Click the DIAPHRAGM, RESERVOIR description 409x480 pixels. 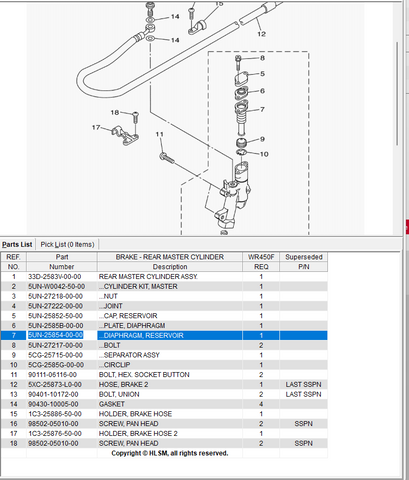coord(141,335)
